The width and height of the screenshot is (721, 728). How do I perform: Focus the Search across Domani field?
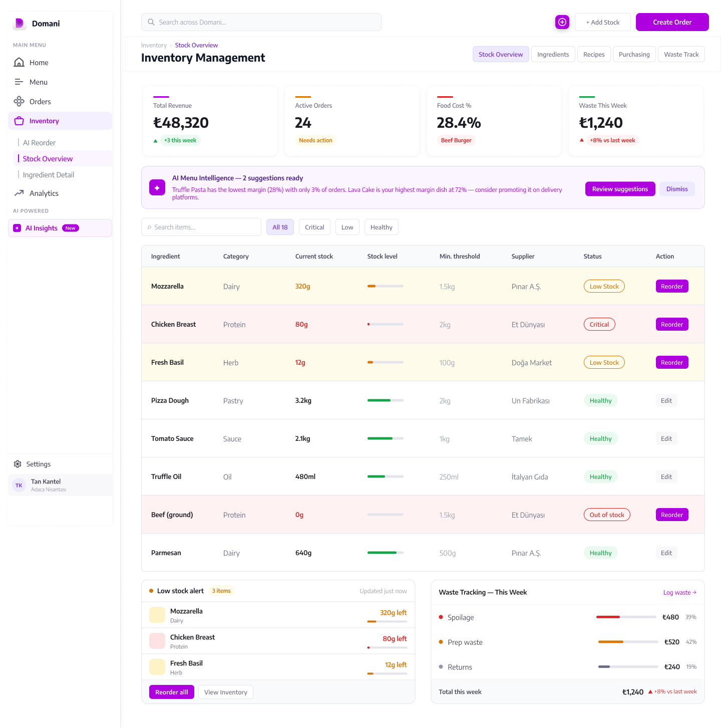click(x=261, y=22)
